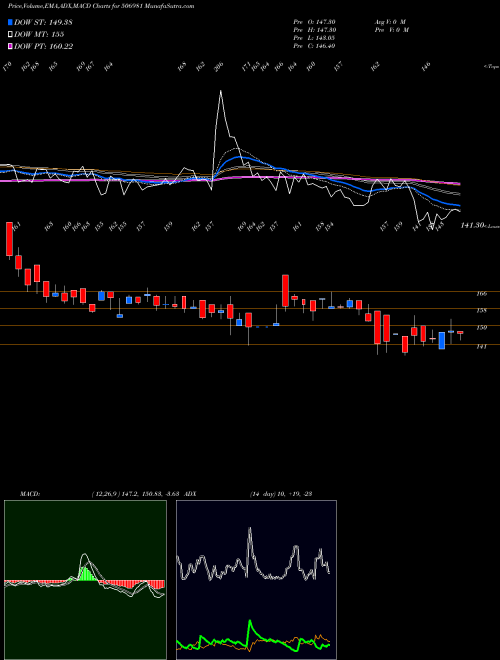Click the '206' high label above the spike
The image size is (500, 660).
coord(219,67)
